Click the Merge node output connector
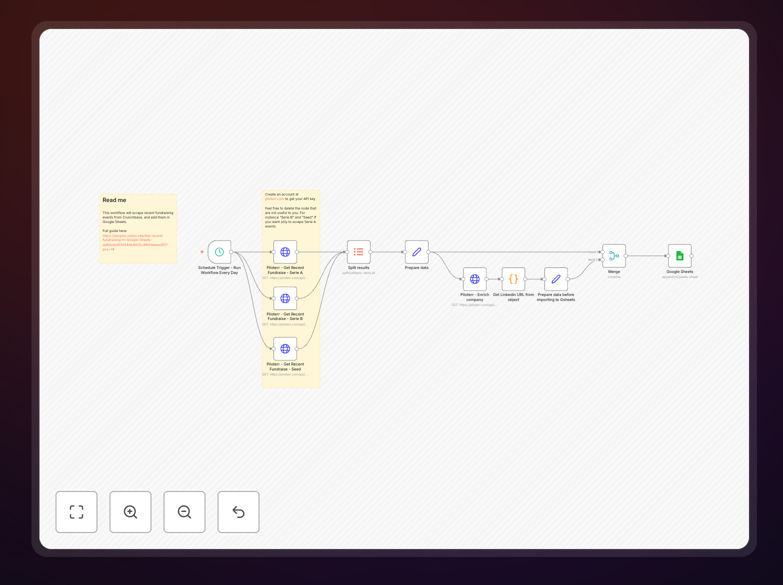 [626, 256]
